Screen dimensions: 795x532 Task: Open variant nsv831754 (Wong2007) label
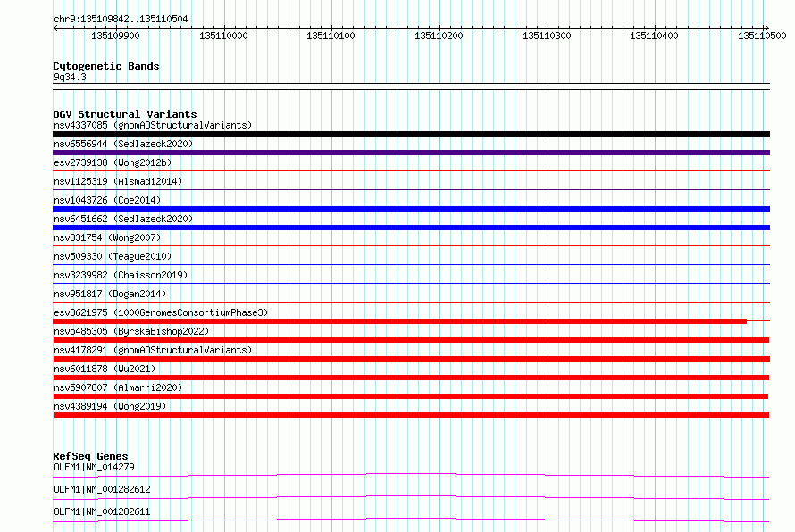point(107,237)
